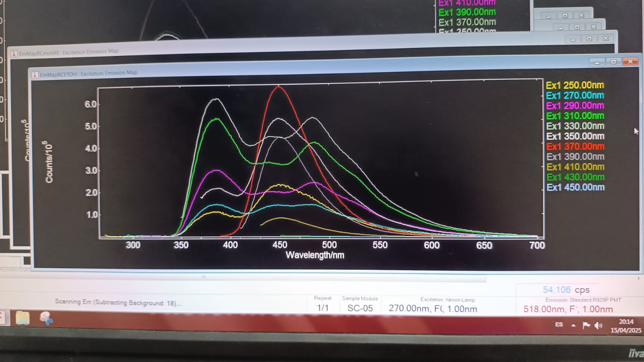Open the volume speaker control
Screen dimensions: 644x362
(x=598, y=325)
